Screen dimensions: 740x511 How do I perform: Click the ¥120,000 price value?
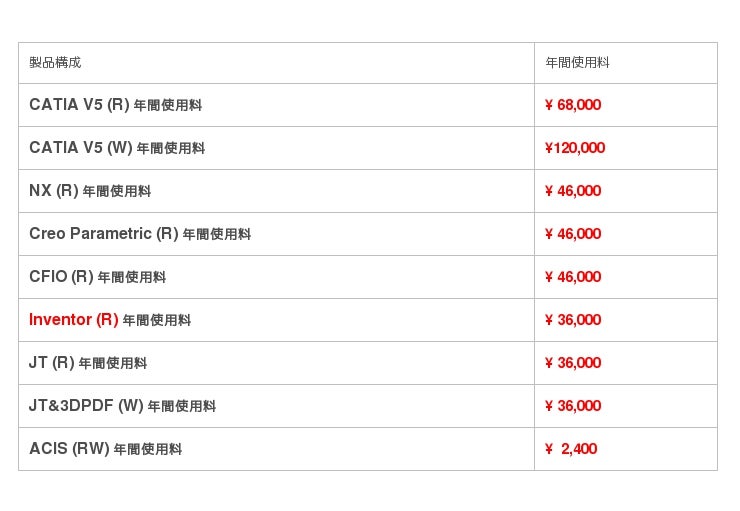pyautogui.click(x=575, y=148)
